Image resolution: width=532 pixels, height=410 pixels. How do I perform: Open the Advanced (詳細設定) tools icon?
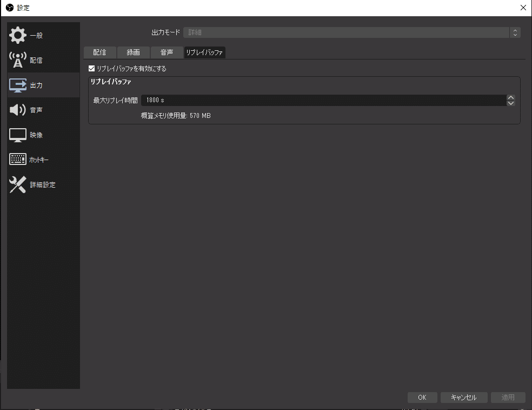[18, 184]
